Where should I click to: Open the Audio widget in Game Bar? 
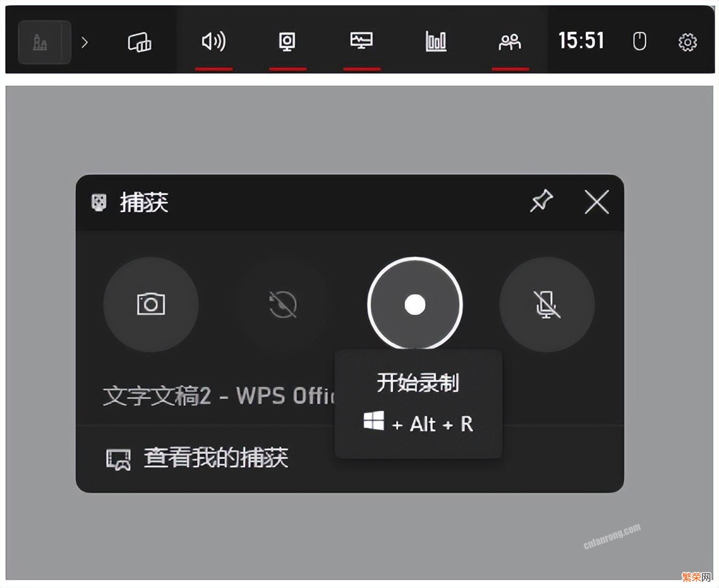(x=213, y=41)
